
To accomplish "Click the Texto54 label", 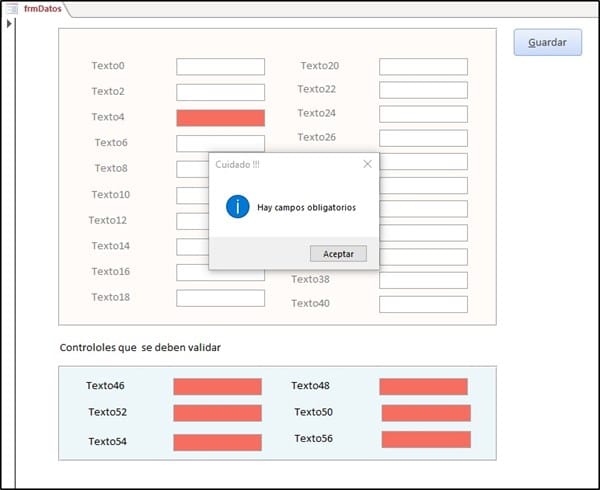I will (x=108, y=441).
